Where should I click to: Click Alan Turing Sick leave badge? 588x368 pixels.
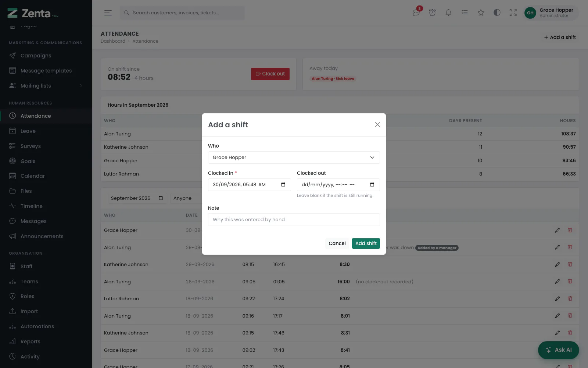pos(333,79)
